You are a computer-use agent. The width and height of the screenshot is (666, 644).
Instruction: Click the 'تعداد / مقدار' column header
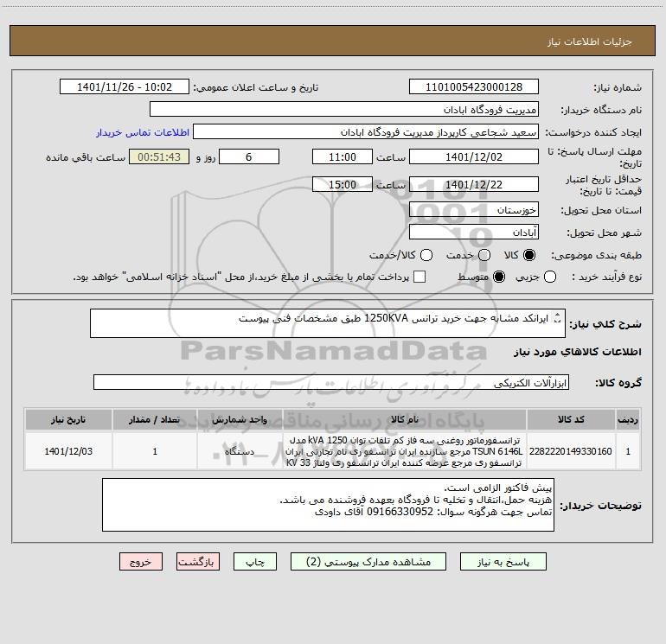click(155, 419)
